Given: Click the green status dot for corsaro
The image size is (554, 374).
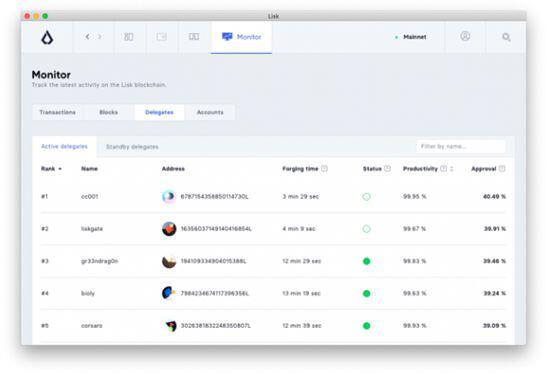Looking at the screenshot, I should coord(366,326).
